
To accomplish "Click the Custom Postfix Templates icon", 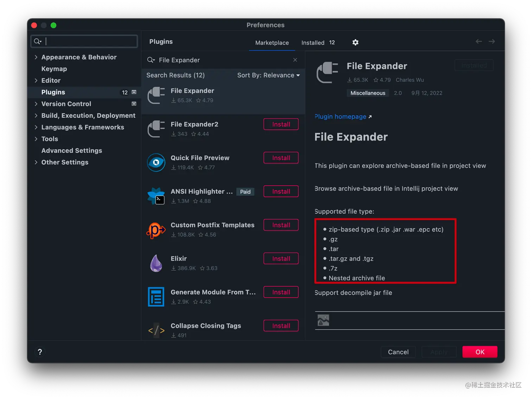I will [x=156, y=230].
